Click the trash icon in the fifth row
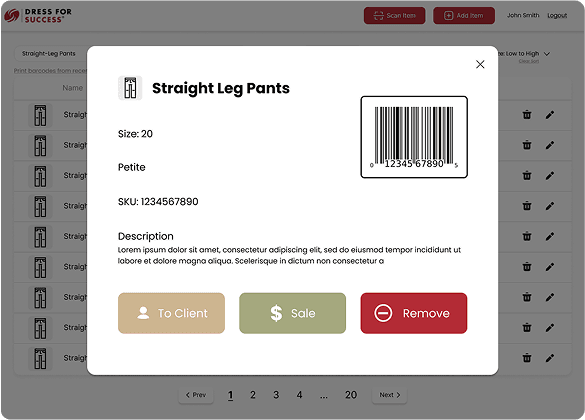The height and width of the screenshot is (420, 585). click(x=527, y=236)
